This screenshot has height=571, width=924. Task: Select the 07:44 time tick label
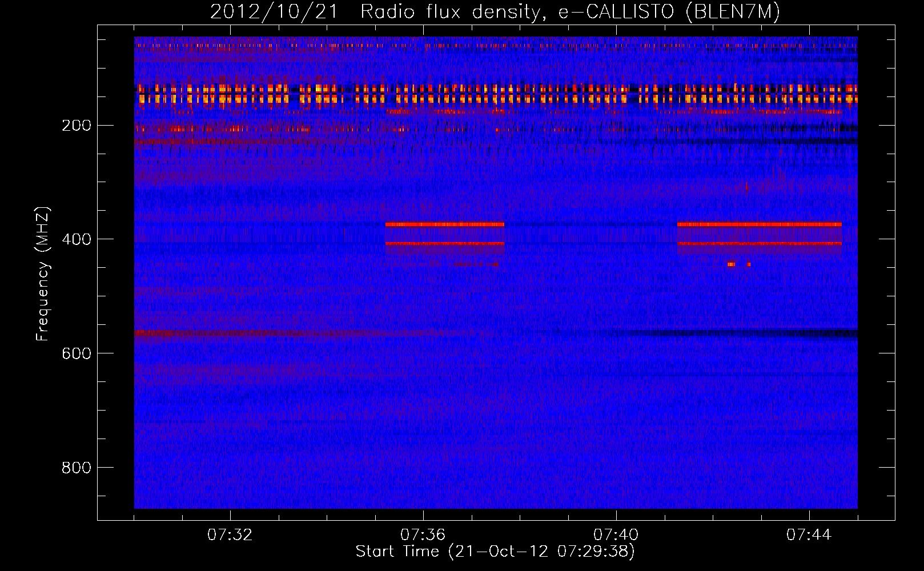(x=809, y=535)
